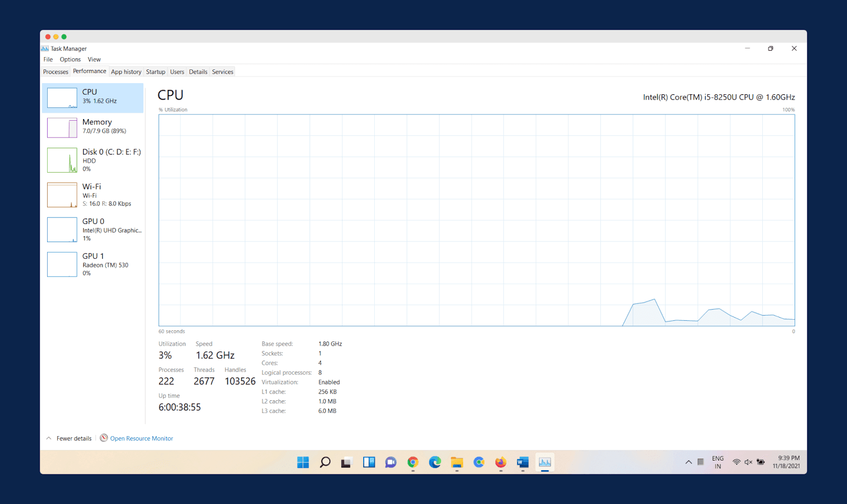Open File Explorer from the taskbar
This screenshot has width=847, height=504.
point(457,462)
